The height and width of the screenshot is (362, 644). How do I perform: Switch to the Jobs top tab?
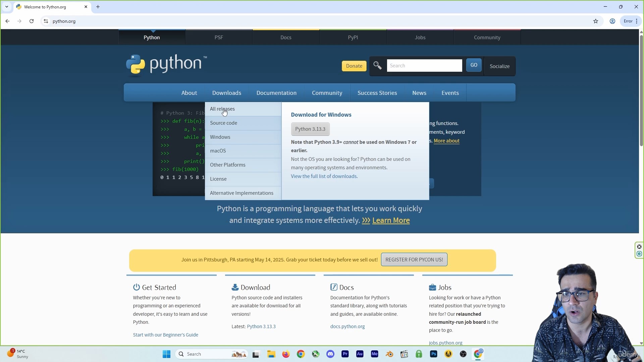point(420,37)
